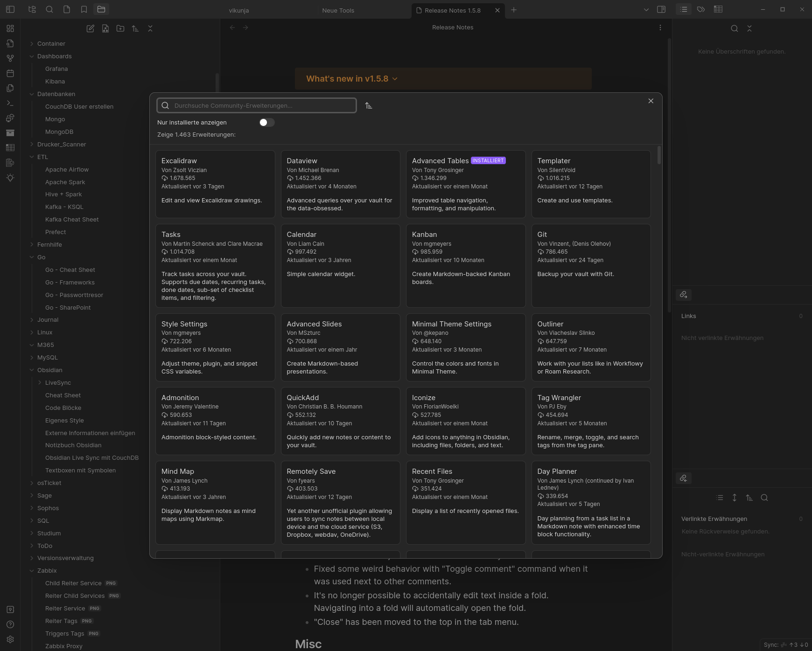Open the Kanban plugin card
The height and width of the screenshot is (651, 812).
click(x=466, y=266)
